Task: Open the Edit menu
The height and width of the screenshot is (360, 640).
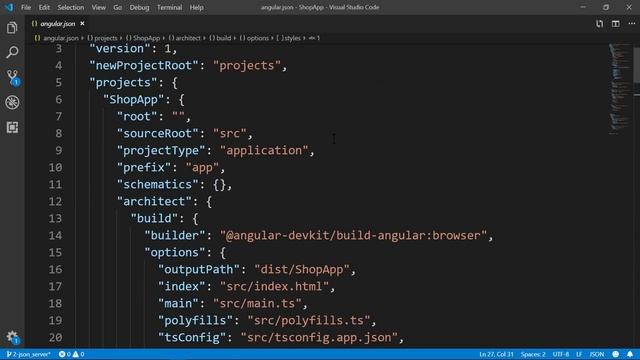Action: (x=44, y=7)
